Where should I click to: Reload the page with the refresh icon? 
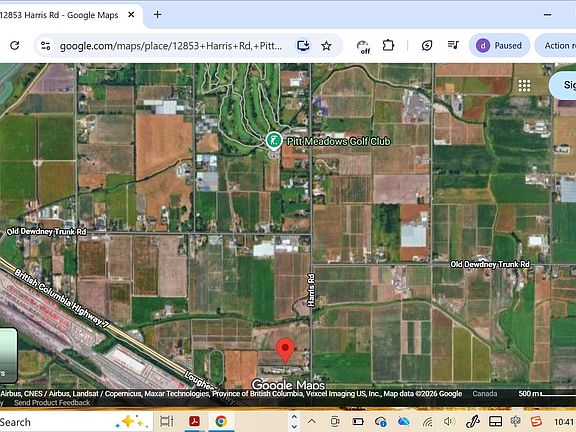click(x=15, y=46)
